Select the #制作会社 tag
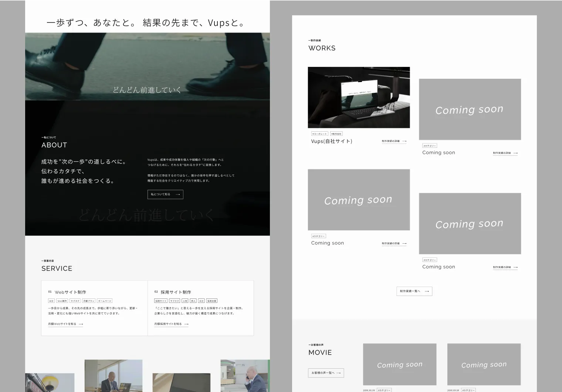This screenshot has width=562, height=392. pos(336,134)
